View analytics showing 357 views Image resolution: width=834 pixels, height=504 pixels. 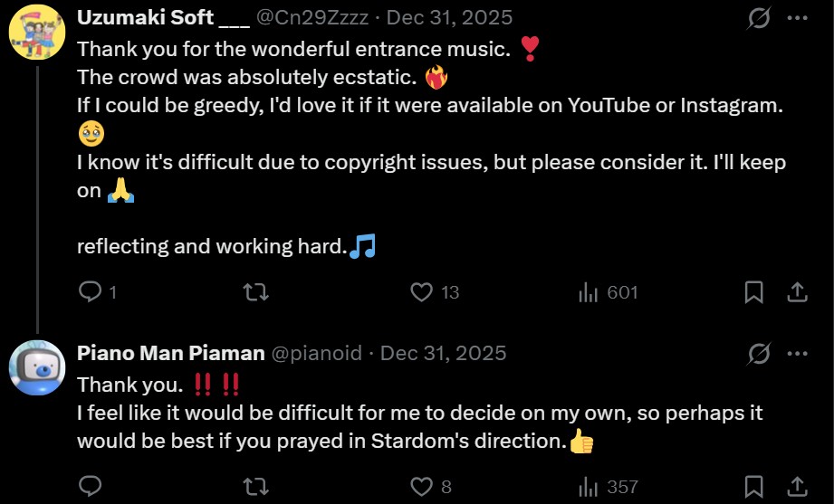[589, 487]
